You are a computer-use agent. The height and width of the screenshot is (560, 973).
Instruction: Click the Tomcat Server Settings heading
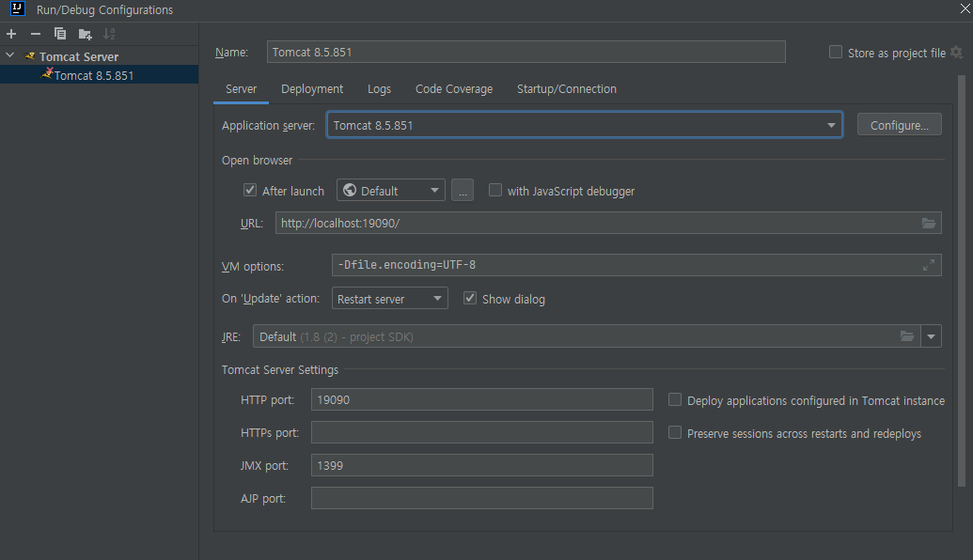tap(280, 369)
